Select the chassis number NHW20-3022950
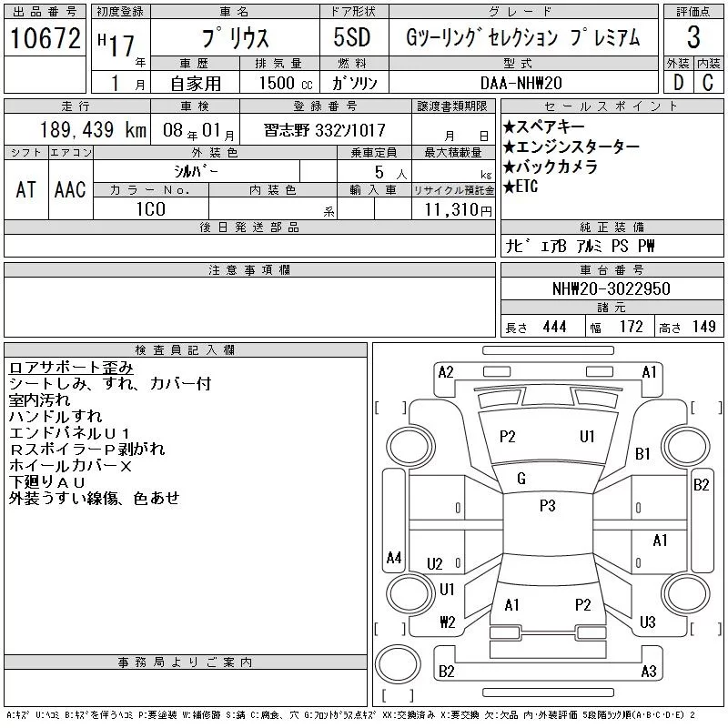 point(611,288)
